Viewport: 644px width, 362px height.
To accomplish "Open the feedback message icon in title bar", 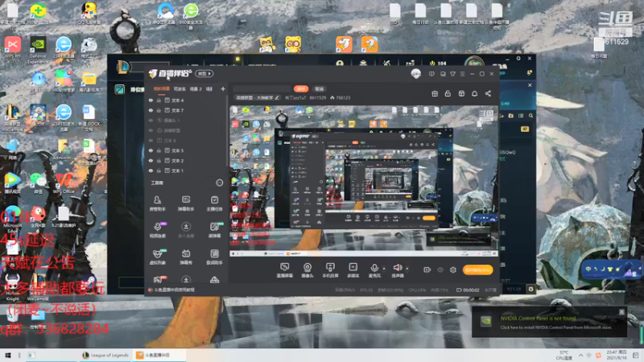I will (x=431, y=74).
